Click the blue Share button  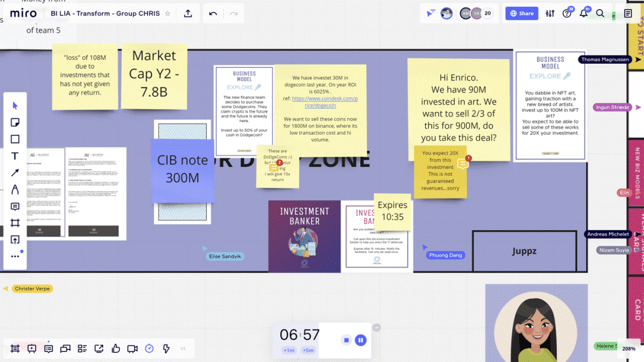tap(522, 13)
